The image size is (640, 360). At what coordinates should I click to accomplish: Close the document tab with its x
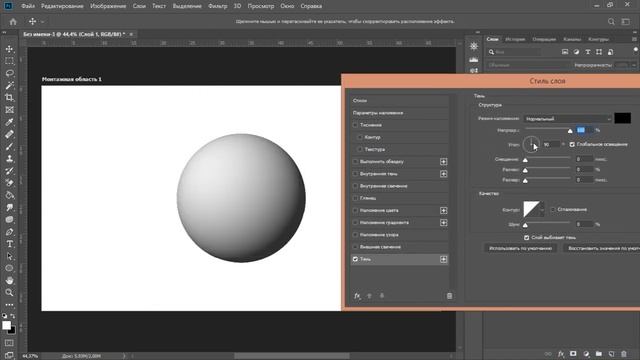[131, 34]
